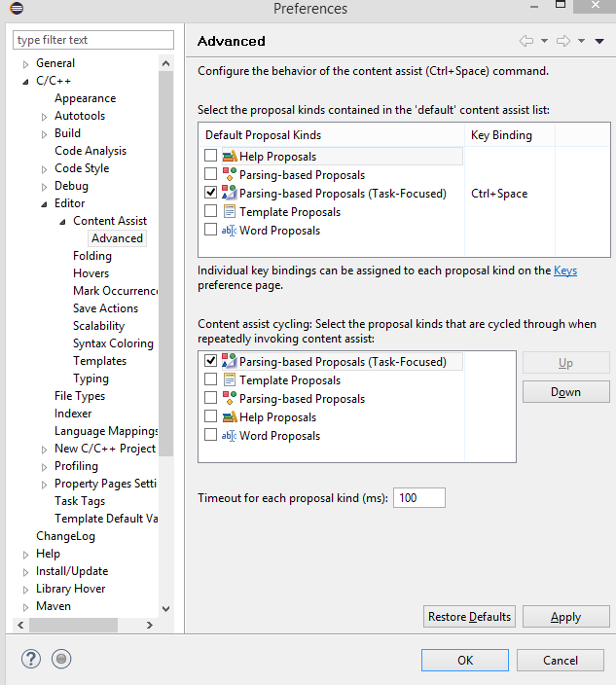Enable Help Proposals in default proposal kinds

pyautogui.click(x=211, y=157)
